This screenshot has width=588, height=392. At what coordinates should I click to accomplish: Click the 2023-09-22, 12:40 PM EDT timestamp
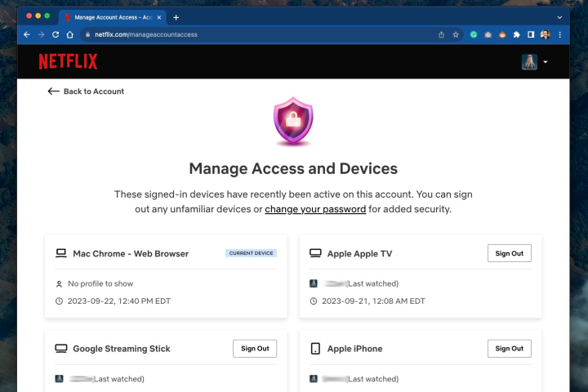click(119, 301)
